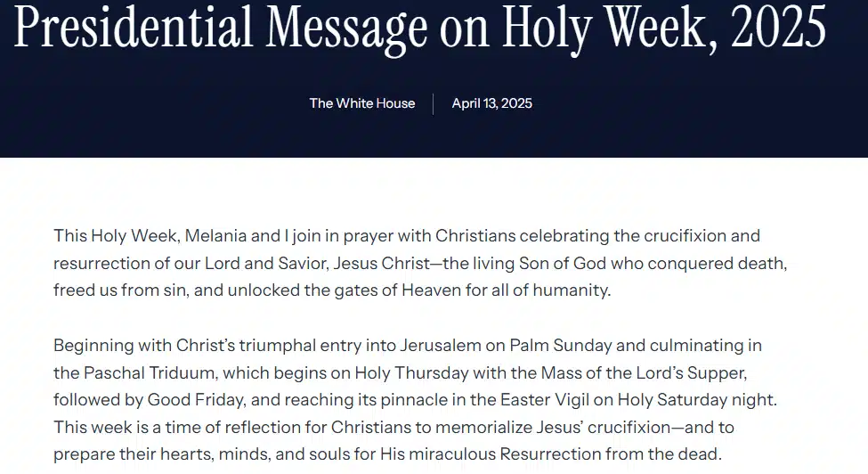This screenshot has width=868, height=474.
Task: Click the phrase Holy Saturday night
Action: [x=696, y=400]
